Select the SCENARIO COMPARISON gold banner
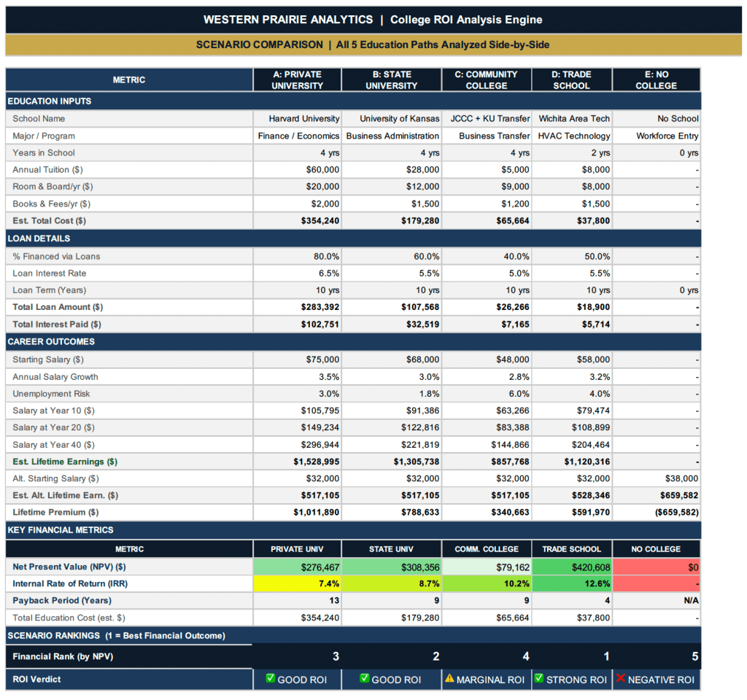747x700 pixels. [x=373, y=45]
